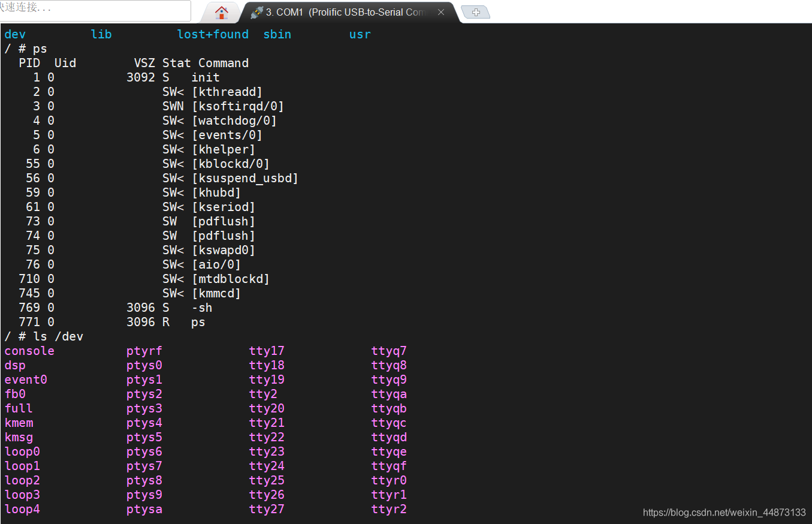The height and width of the screenshot is (524, 812).
Task: Click the 'ptyrf' device name
Action: click(144, 351)
